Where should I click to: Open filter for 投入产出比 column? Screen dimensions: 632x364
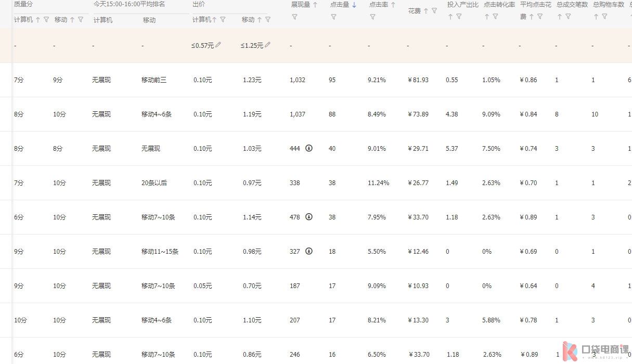(459, 17)
